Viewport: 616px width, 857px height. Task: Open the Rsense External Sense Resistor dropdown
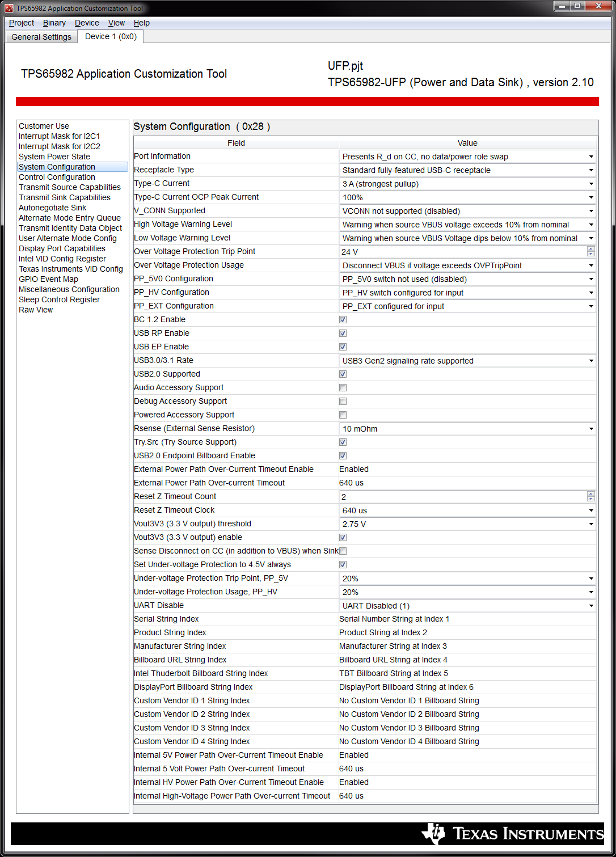[x=467, y=429]
